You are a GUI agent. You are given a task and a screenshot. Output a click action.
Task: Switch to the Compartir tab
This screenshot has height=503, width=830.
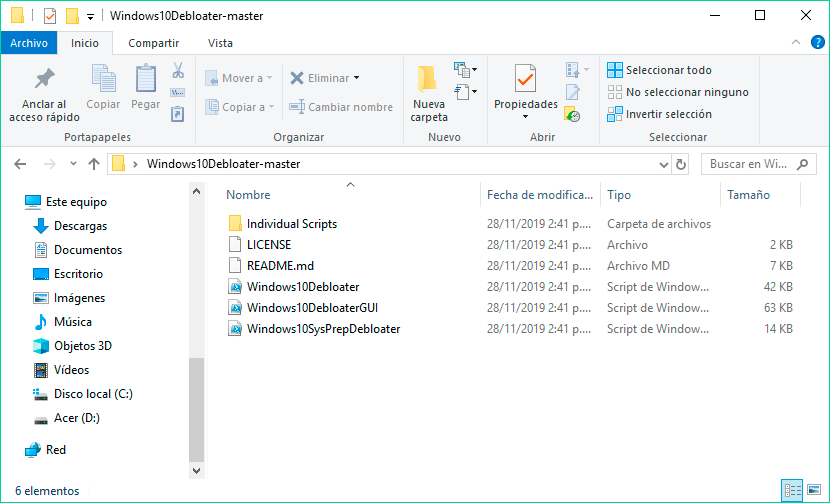pyautogui.click(x=154, y=43)
